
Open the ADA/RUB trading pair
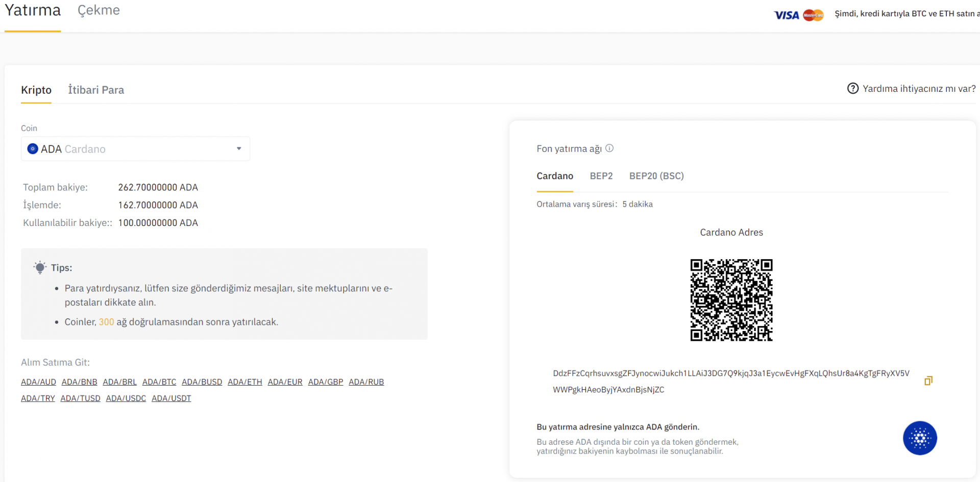[366, 382]
